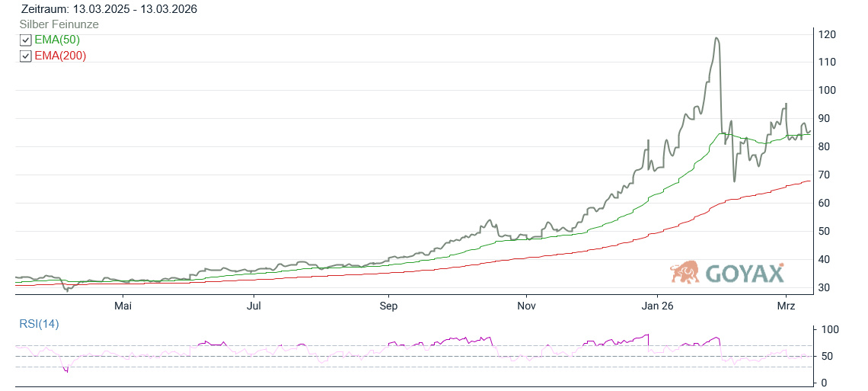Click the GOYAX watermark text

(744, 273)
